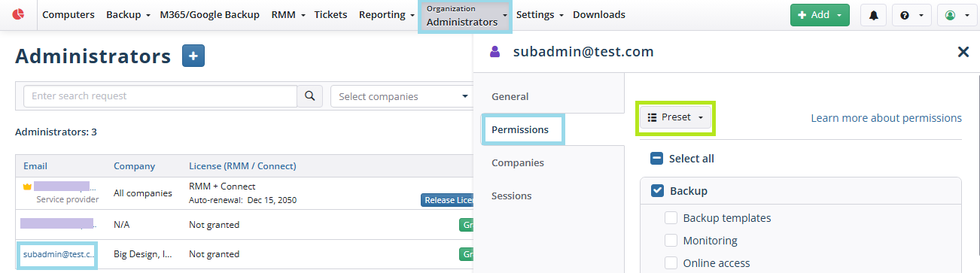Viewport: 980px width, 273px height.
Task: Click the 'Administrators: 3' count text
Action: point(56,132)
